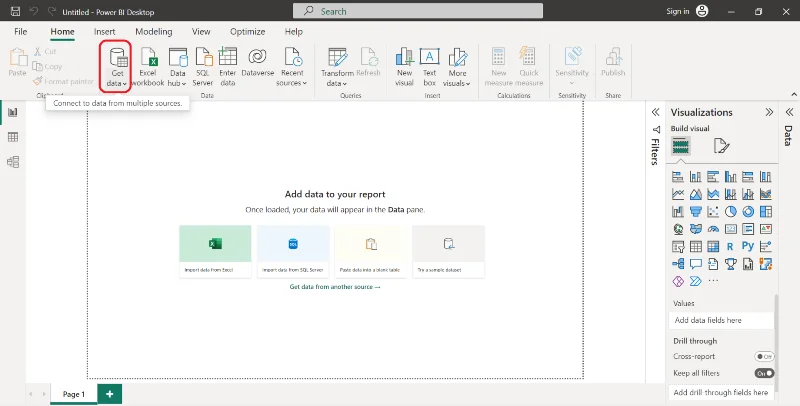Switch to Table view in left sidebar

click(13, 137)
